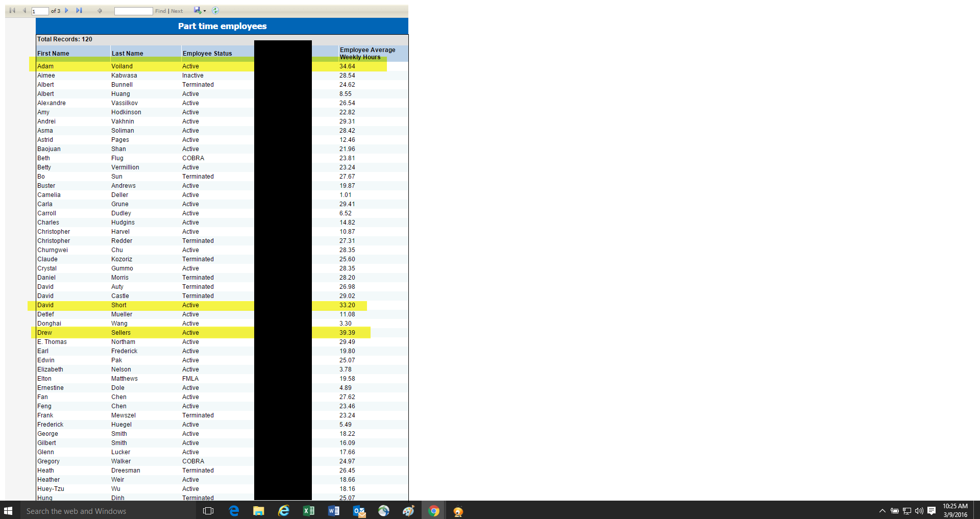The width and height of the screenshot is (980, 519).
Task: Click the Next search link
Action: [177, 11]
